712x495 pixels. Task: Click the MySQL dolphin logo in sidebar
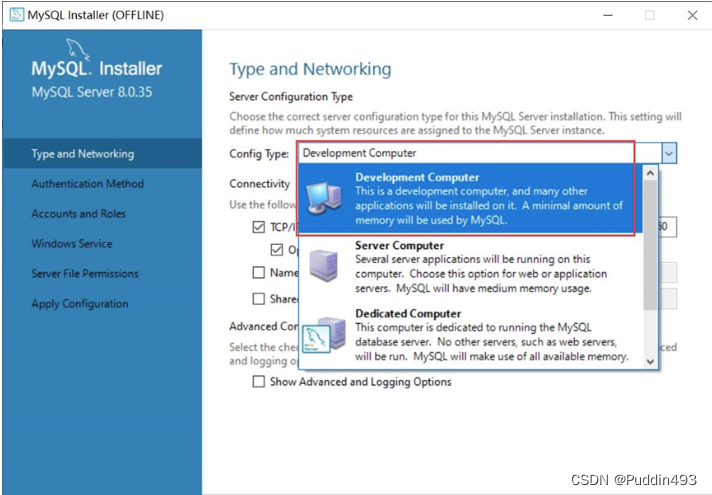(78, 49)
